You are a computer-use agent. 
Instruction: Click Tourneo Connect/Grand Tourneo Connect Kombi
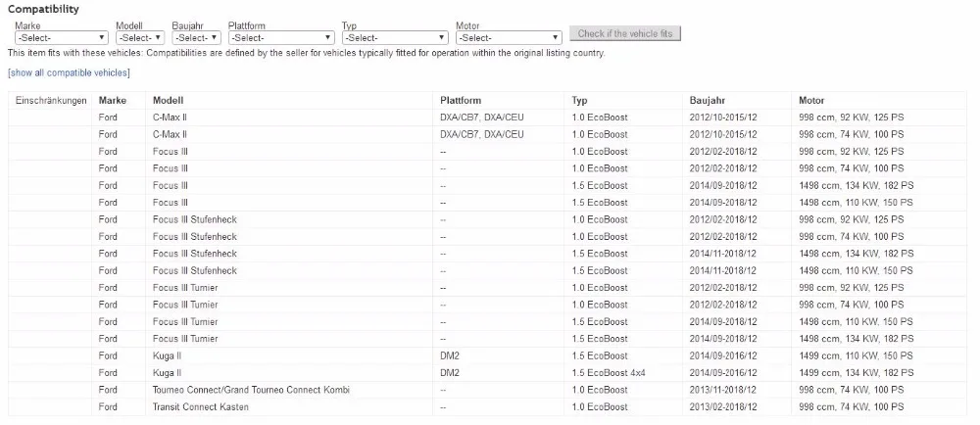pos(251,390)
